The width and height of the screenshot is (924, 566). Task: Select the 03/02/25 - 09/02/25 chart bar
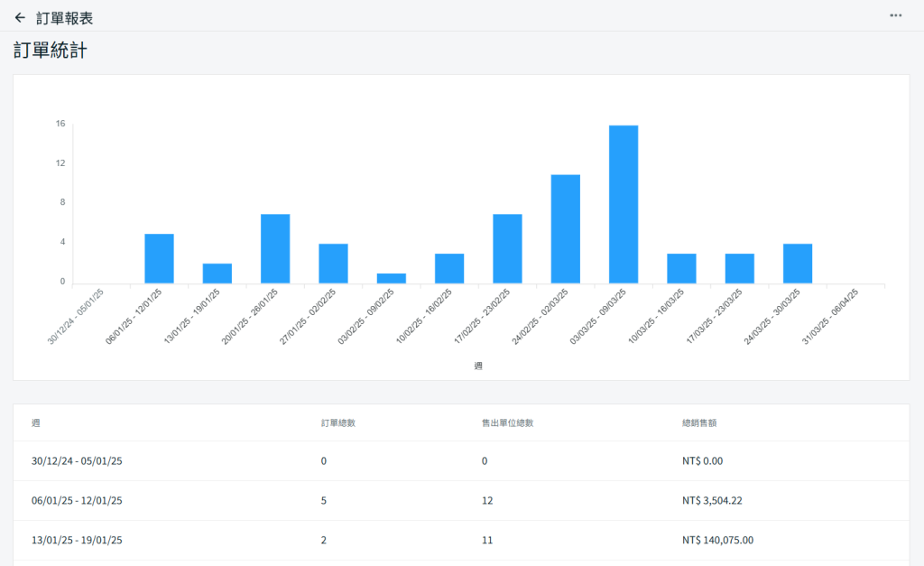(392, 278)
